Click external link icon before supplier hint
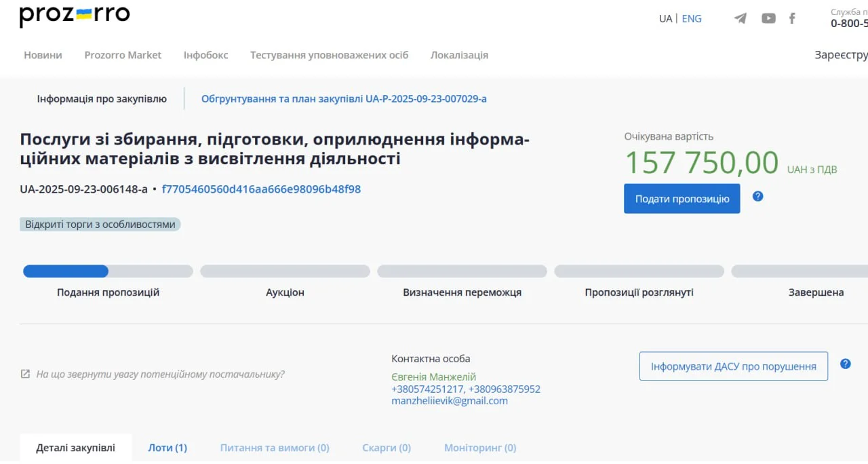The image size is (868, 464). click(x=25, y=374)
